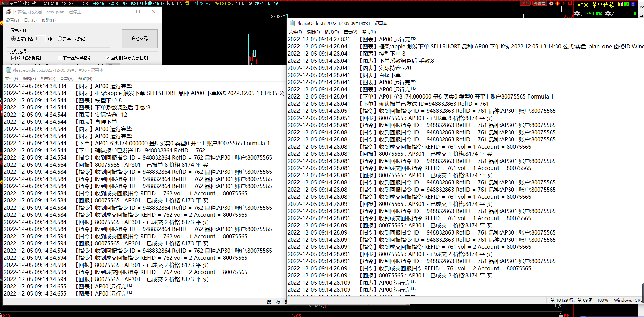The height and width of the screenshot is (317, 644).
Task: Click the 启动交易 button
Action: [x=140, y=39]
